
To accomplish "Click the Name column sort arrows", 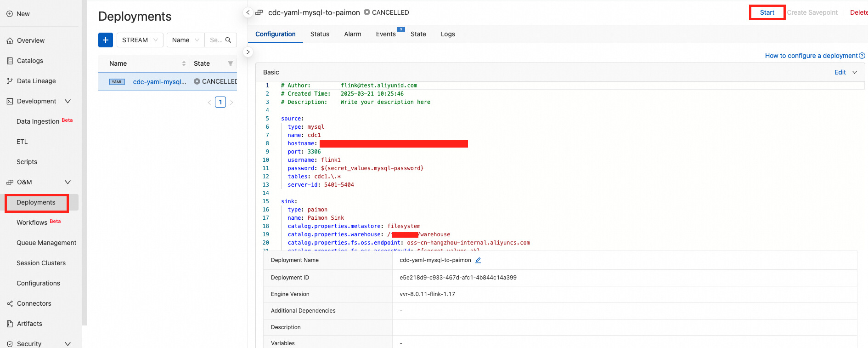I will [x=184, y=63].
